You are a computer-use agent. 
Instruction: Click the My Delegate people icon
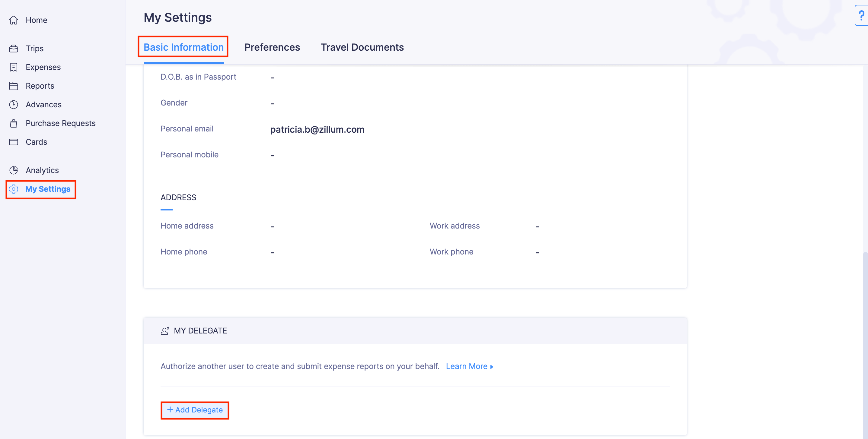pos(165,331)
